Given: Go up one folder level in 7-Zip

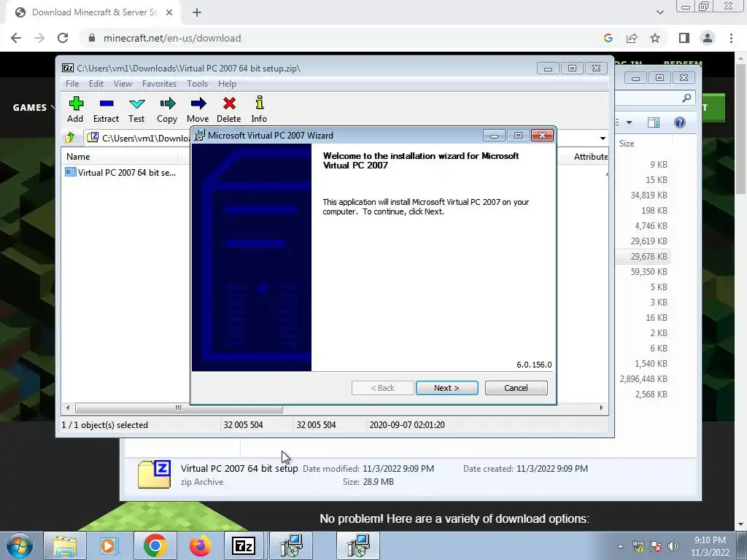Looking at the screenshot, I should [x=70, y=138].
